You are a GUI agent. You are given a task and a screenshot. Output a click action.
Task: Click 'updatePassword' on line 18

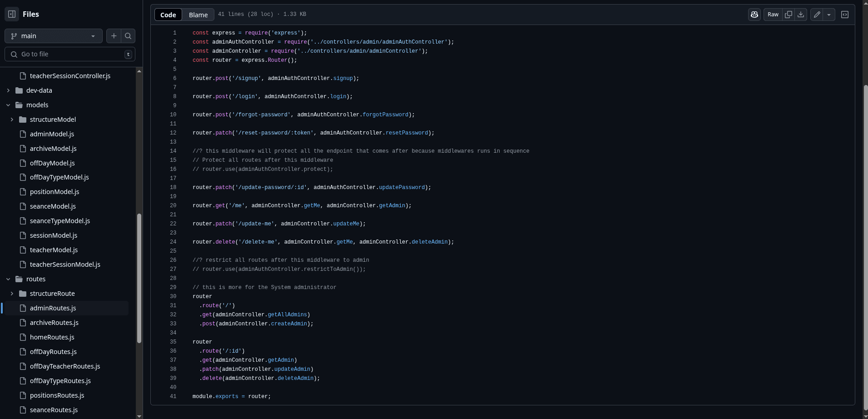pos(402,187)
